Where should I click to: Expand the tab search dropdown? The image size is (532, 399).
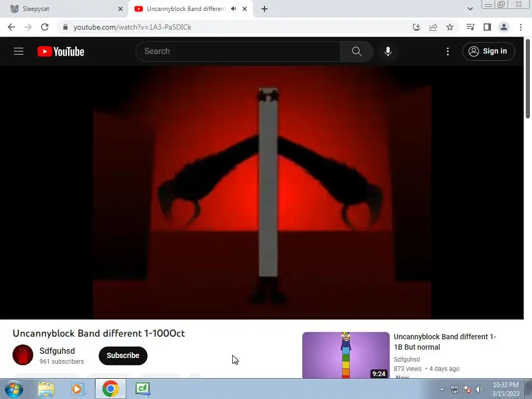(470, 9)
